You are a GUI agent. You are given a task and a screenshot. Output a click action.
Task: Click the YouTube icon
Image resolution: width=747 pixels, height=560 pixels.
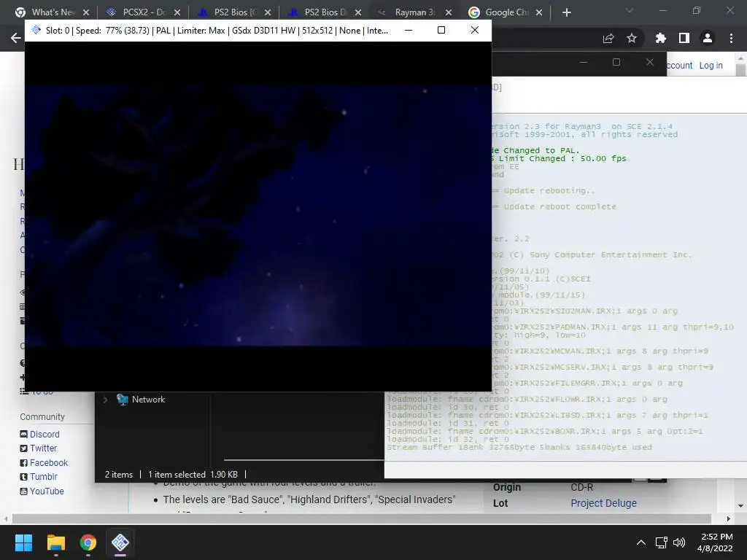(x=24, y=491)
